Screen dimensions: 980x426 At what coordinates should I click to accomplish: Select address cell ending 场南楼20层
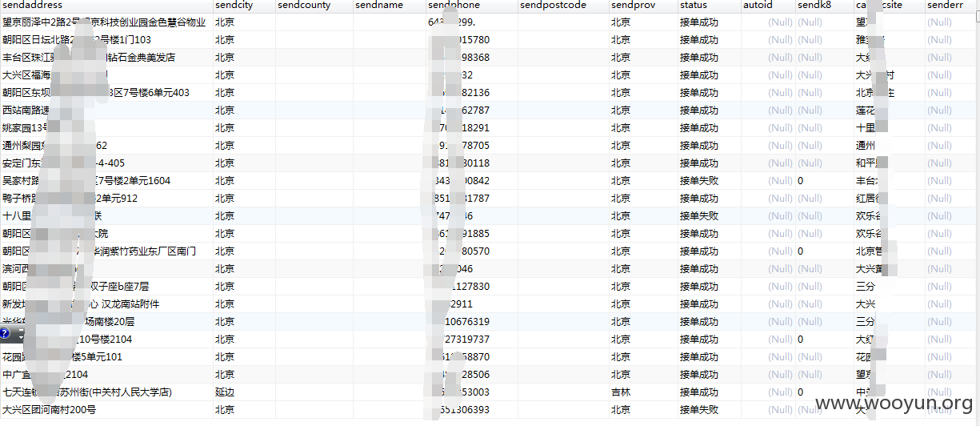[x=106, y=321]
